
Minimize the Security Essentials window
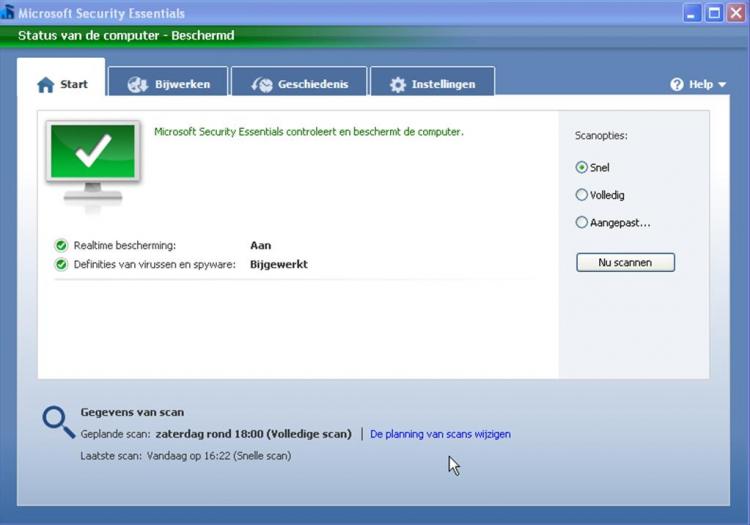tap(692, 13)
